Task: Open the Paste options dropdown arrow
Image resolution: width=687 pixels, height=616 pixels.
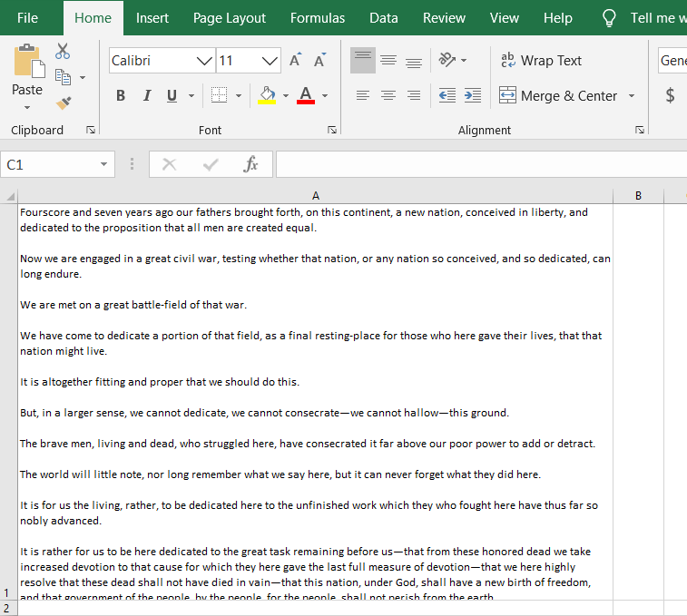Action: coord(27,107)
